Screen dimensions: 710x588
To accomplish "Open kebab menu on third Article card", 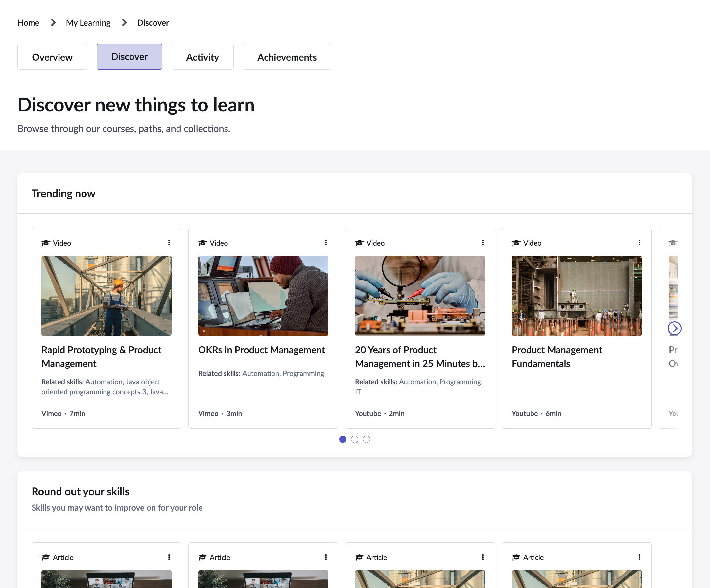I will pyautogui.click(x=483, y=557).
